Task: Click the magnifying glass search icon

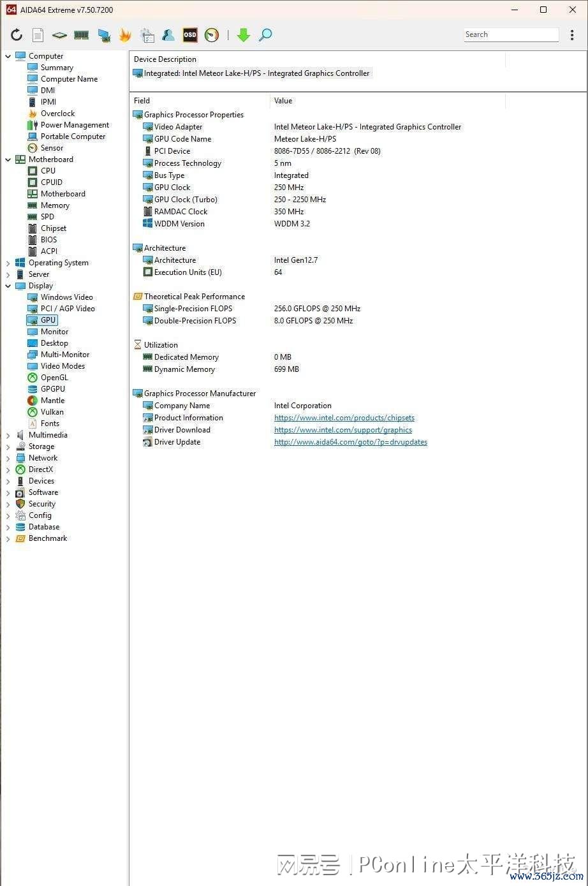Action: point(266,35)
